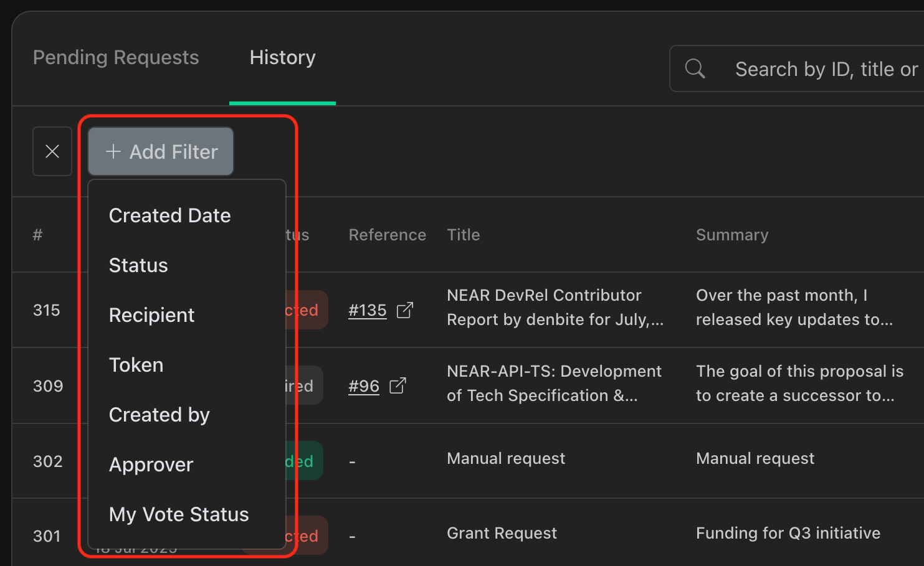The image size is (924, 566).
Task: Click the X icon to clear filters
Action: [x=52, y=151]
